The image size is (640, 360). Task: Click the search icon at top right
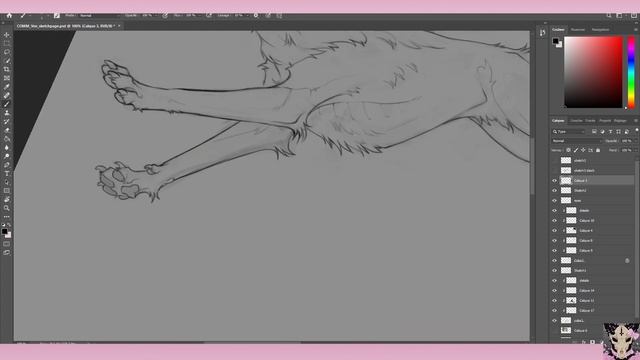click(x=609, y=16)
